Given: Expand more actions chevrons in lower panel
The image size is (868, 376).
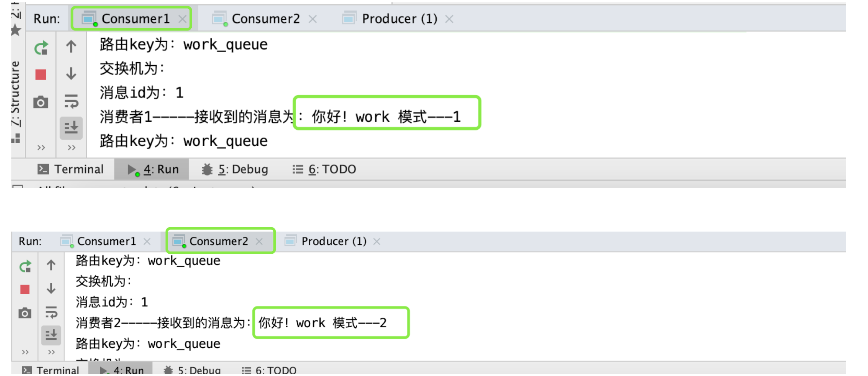Looking at the screenshot, I should 25,352.
